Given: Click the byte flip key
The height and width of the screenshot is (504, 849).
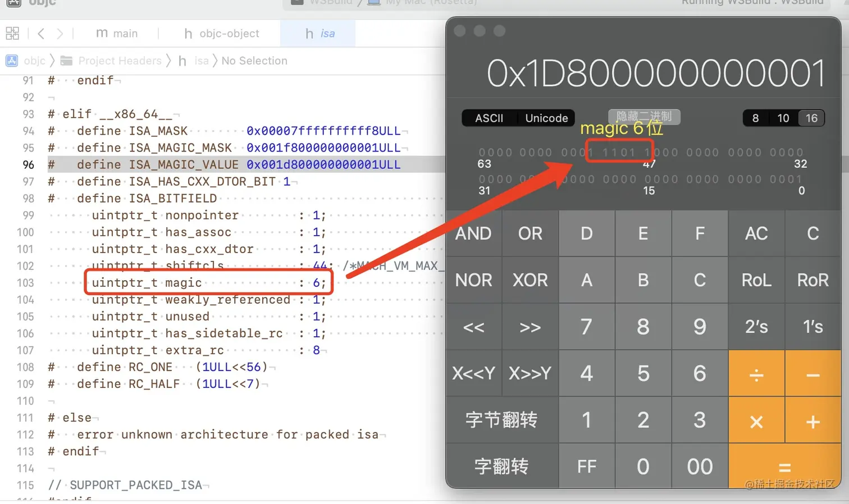Looking at the screenshot, I should pos(502,420).
